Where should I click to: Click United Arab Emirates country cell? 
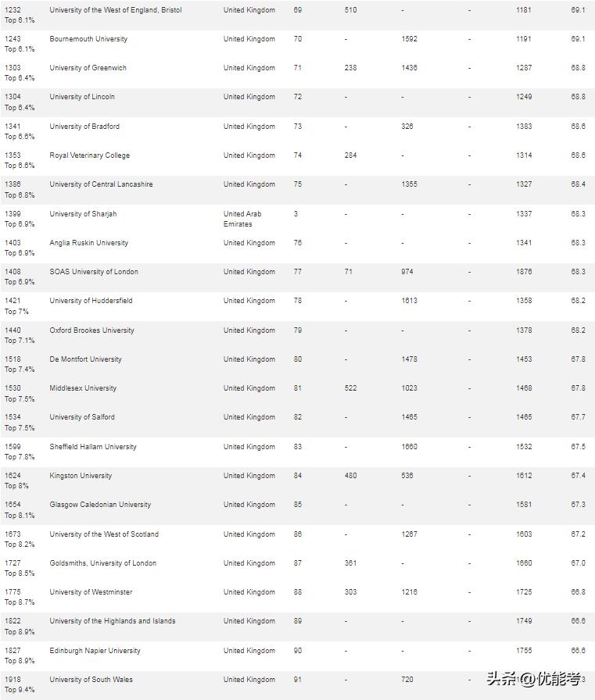tap(242, 219)
